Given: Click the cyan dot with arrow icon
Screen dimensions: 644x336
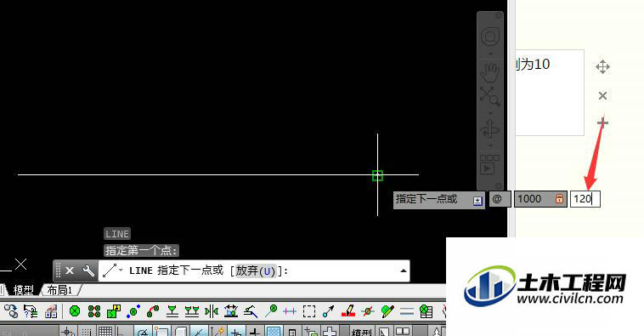Looking at the screenshot, I should click(328, 311).
